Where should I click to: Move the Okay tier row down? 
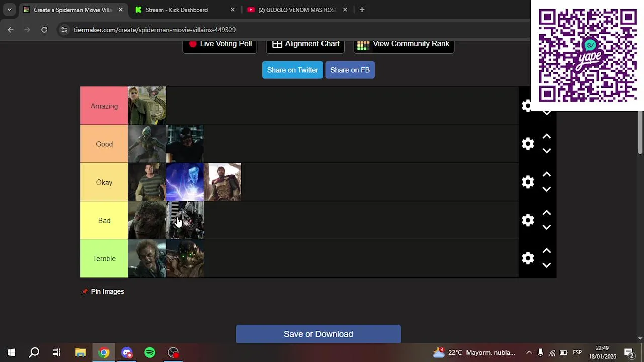click(x=547, y=189)
